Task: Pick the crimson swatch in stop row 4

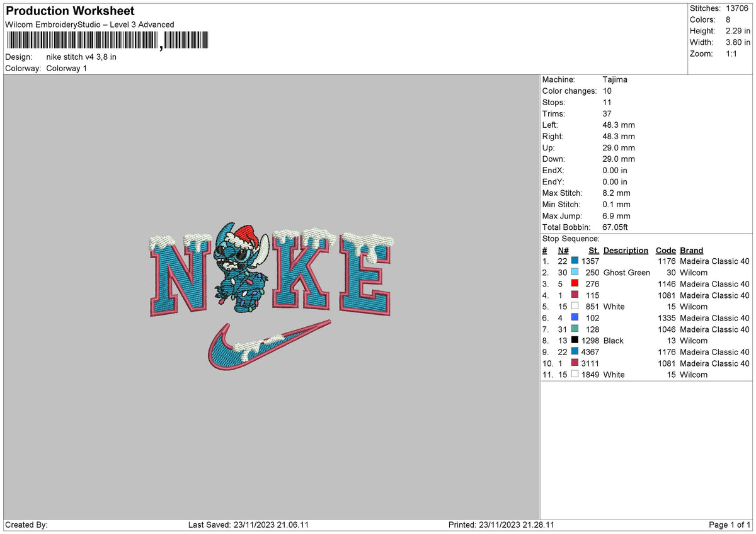Action: click(575, 295)
